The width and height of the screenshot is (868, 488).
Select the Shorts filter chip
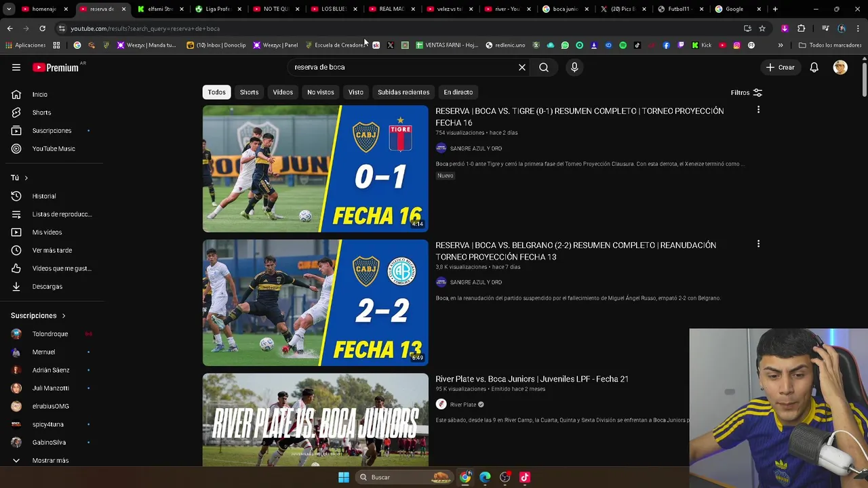(x=249, y=92)
